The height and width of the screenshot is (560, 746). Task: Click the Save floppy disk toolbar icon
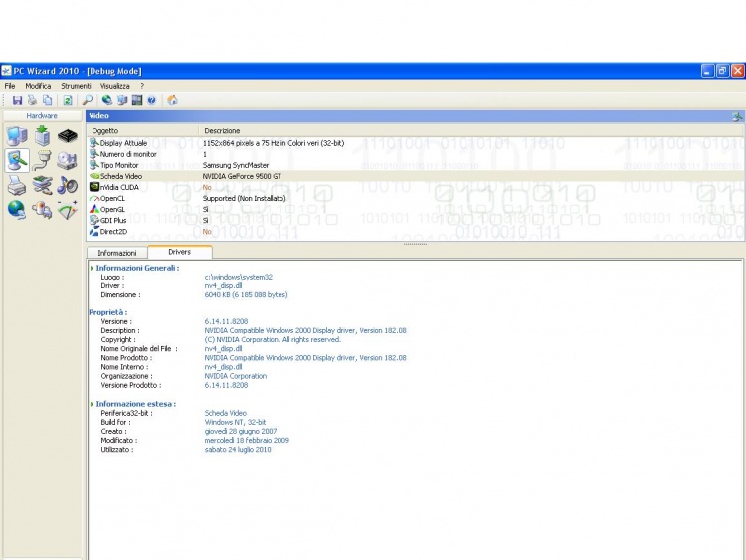tap(17, 100)
